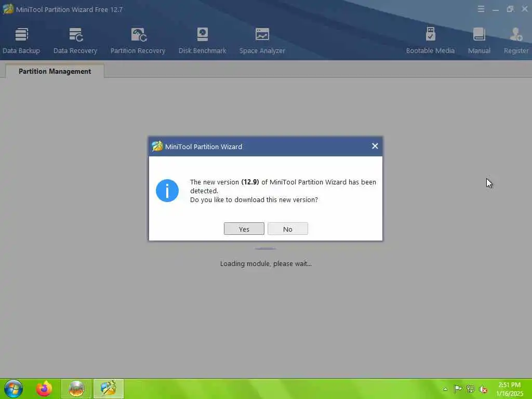532x399 pixels.
Task: Launch Firefox from the taskbar
Action: pyautogui.click(x=44, y=389)
